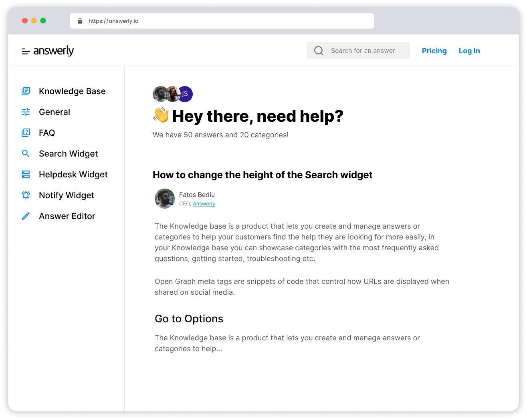Screen dimensions: 527x420
Task: Click the yellow minimize window dot
Action: pyautogui.click(x=34, y=21)
